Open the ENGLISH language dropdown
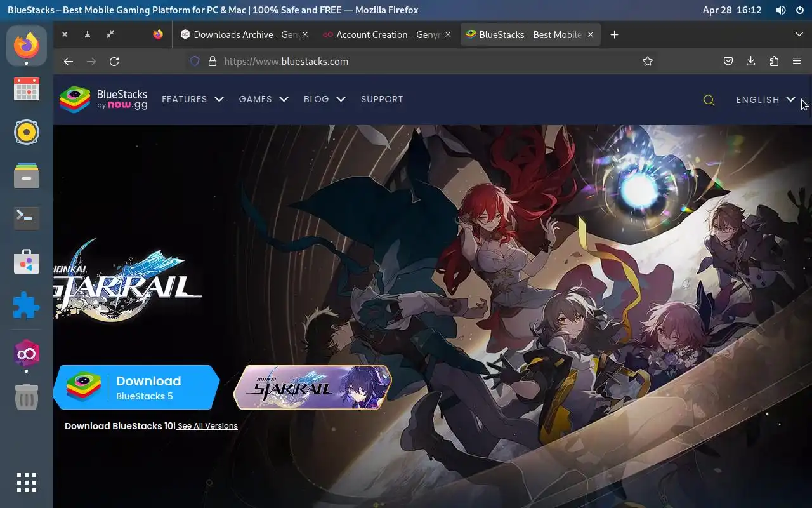This screenshot has width=812, height=508. tap(766, 100)
